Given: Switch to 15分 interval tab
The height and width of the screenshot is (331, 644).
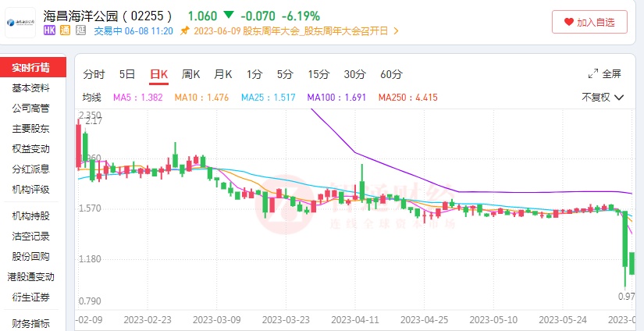Looking at the screenshot, I should point(318,74).
